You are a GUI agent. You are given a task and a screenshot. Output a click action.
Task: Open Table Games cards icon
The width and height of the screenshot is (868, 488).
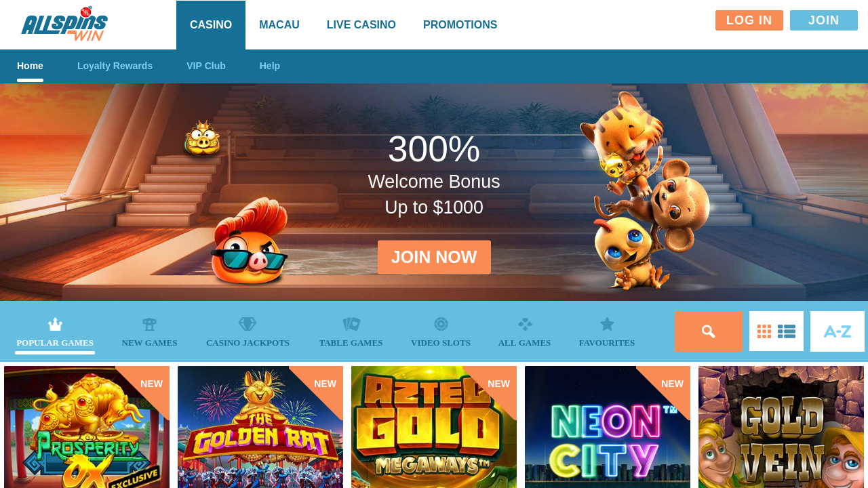click(351, 324)
